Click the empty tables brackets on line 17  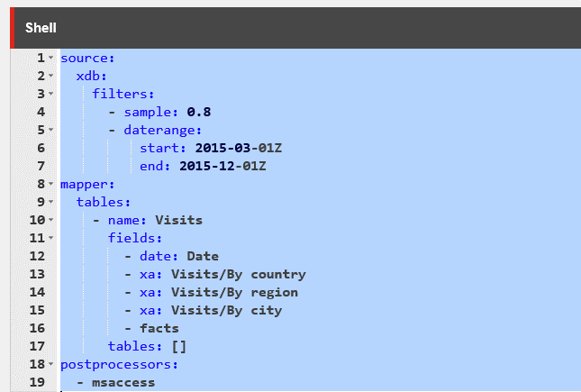[179, 346]
